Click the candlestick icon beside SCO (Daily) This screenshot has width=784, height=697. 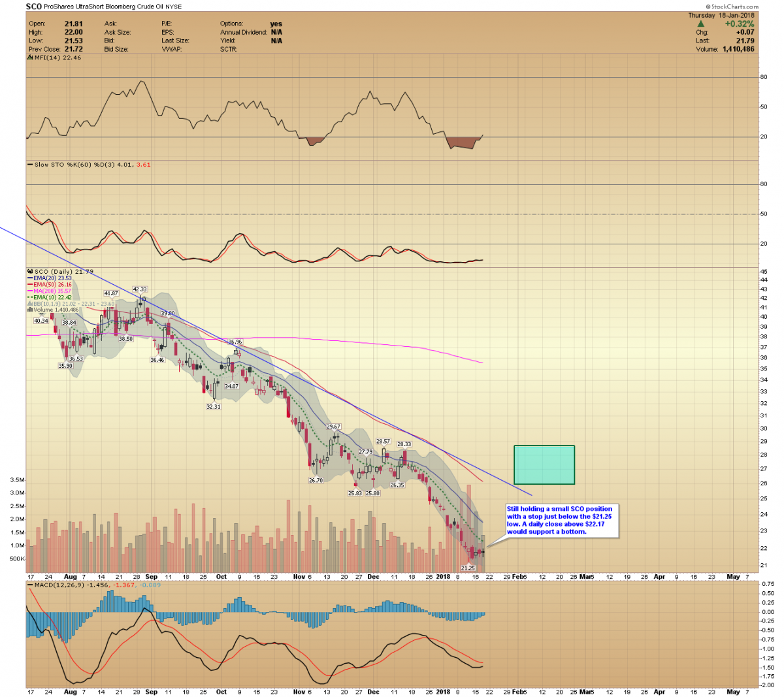coord(30,271)
